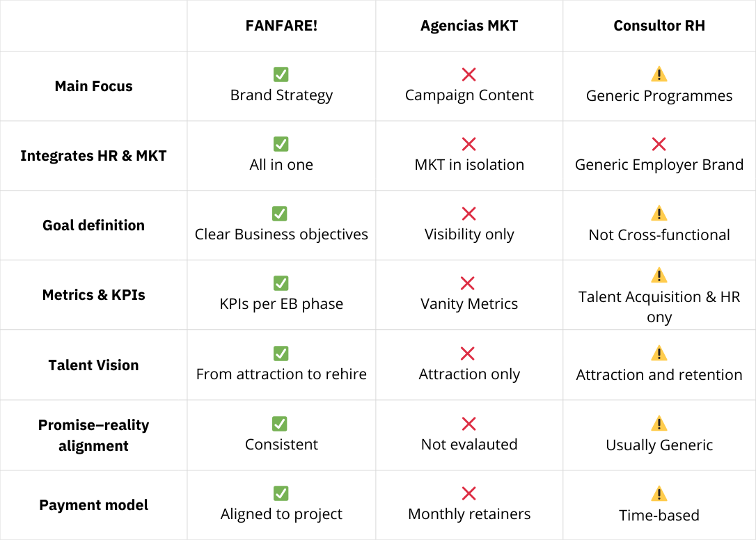Select the FANFARE! column header
This screenshot has height=540, width=756.
coord(281,26)
